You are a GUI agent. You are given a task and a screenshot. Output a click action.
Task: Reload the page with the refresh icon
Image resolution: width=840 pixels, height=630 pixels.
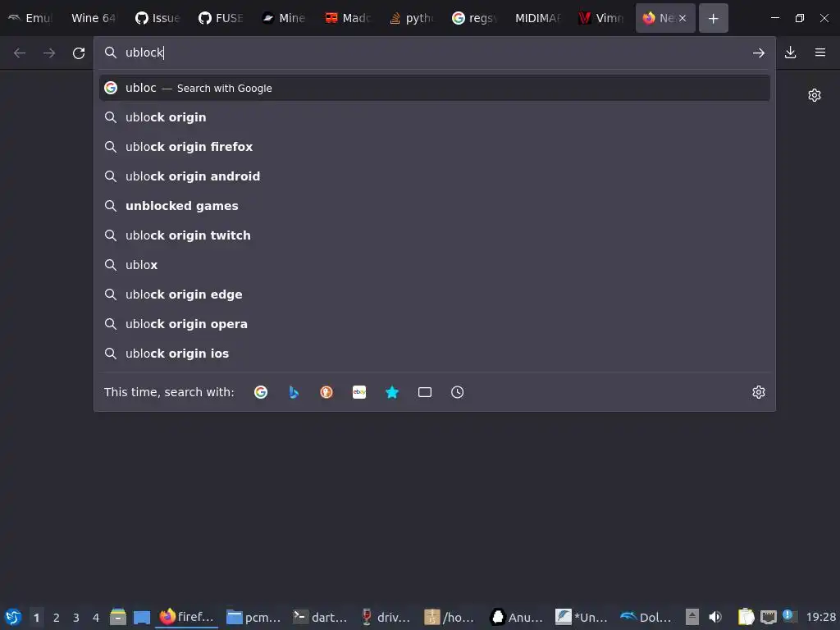[79, 52]
